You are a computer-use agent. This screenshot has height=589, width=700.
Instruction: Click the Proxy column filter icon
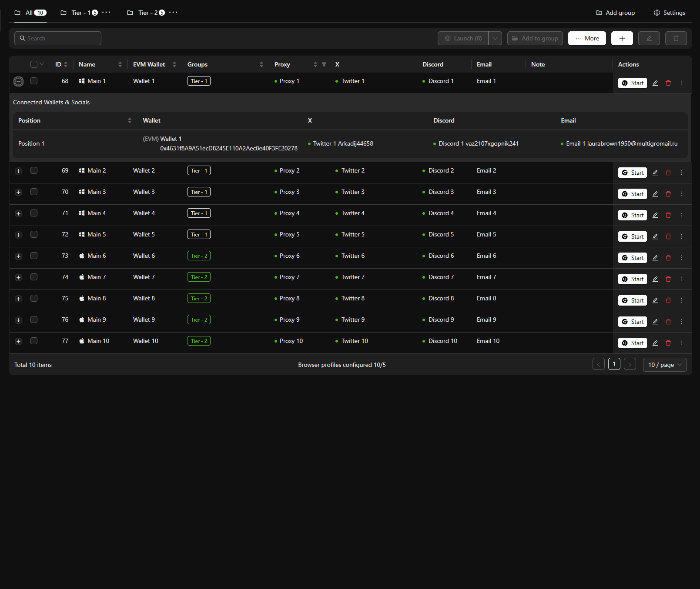[324, 64]
